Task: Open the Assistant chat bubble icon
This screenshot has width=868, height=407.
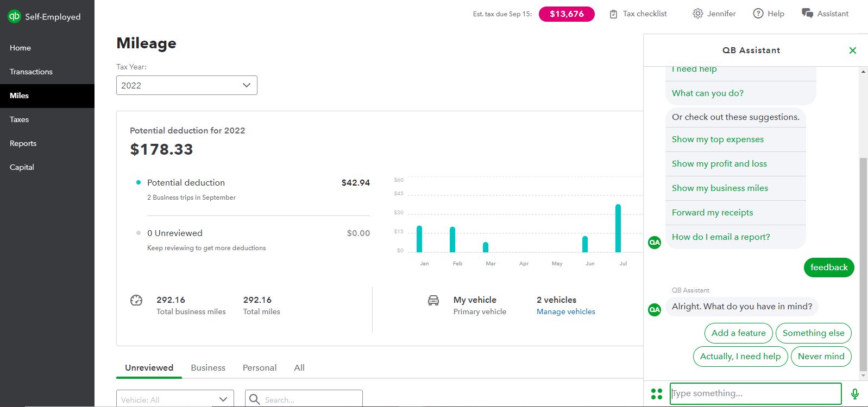Action: tap(807, 14)
